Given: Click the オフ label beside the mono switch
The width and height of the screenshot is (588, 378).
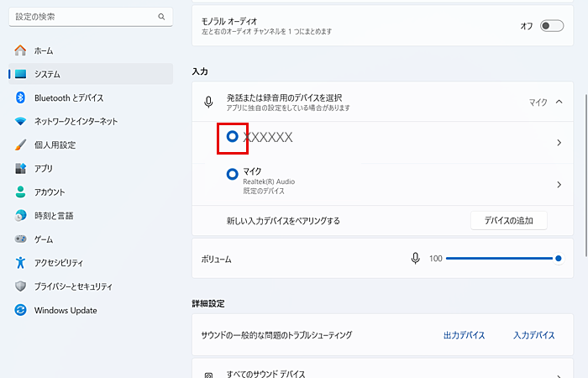Looking at the screenshot, I should pyautogui.click(x=526, y=26).
